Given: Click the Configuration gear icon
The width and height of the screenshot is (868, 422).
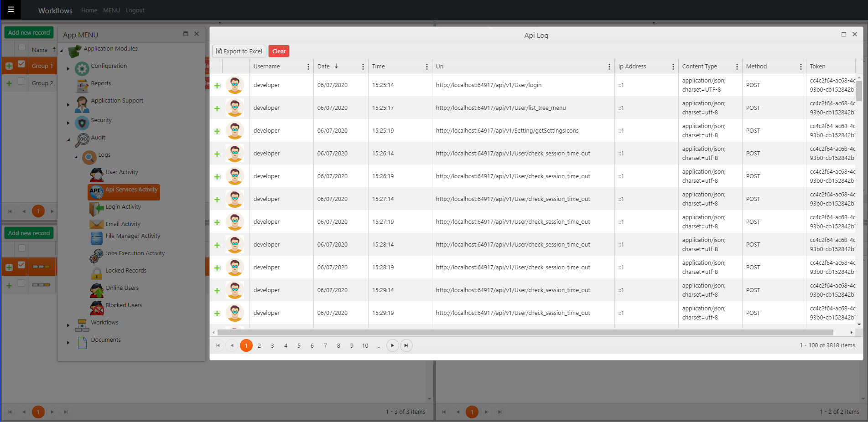Looking at the screenshot, I should (x=82, y=69).
